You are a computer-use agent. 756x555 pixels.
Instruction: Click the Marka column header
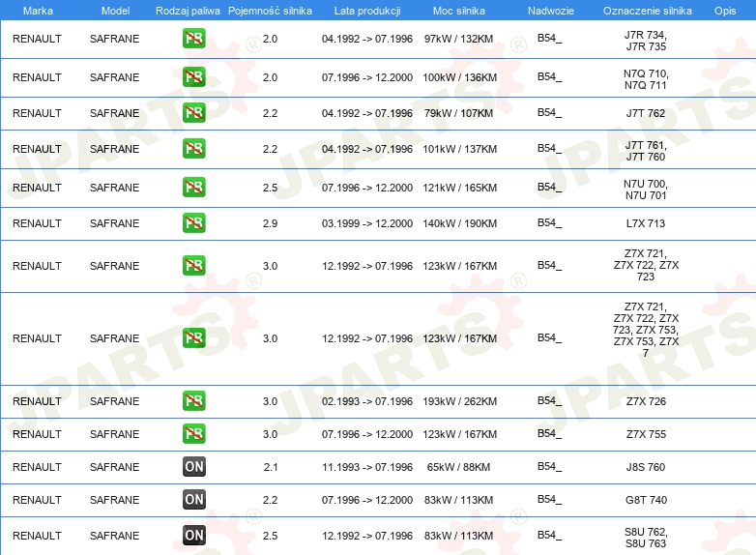coord(38,11)
